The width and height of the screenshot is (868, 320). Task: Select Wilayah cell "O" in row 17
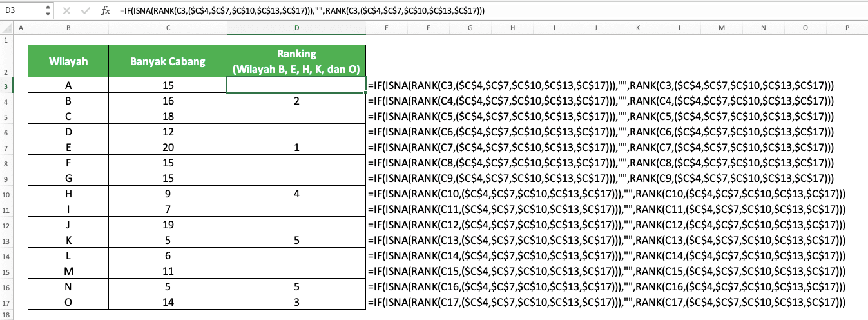click(x=68, y=303)
